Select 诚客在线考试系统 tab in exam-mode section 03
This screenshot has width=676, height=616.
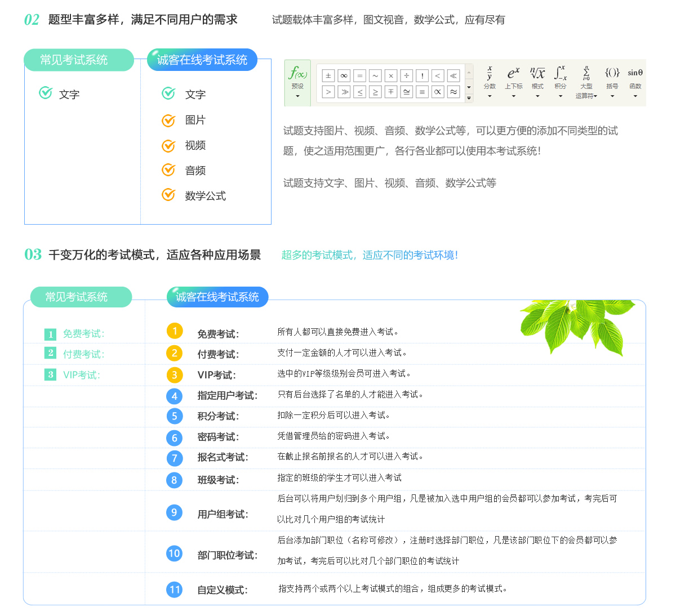tap(217, 297)
